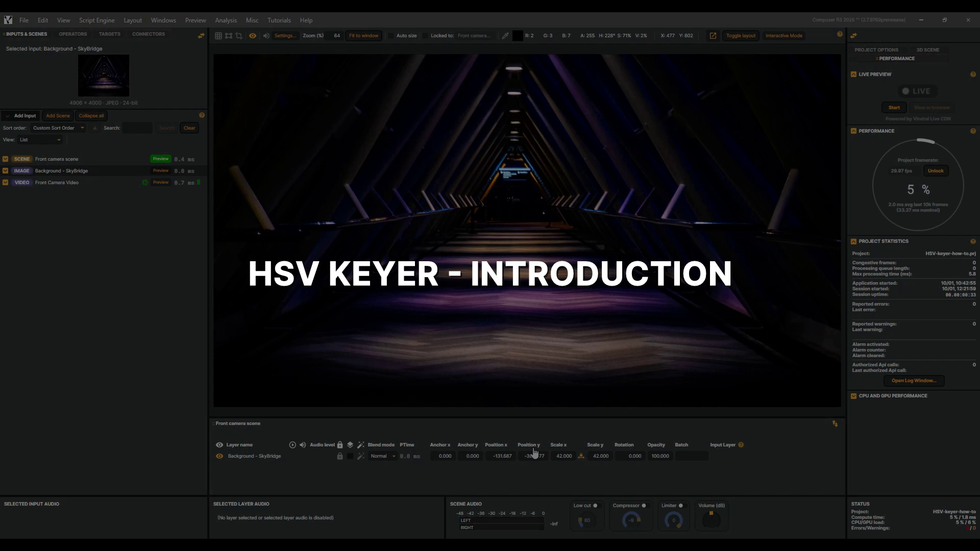Select the crop tool icon in preview toolbar
Viewport: 980px width, 551px height.
click(239, 36)
